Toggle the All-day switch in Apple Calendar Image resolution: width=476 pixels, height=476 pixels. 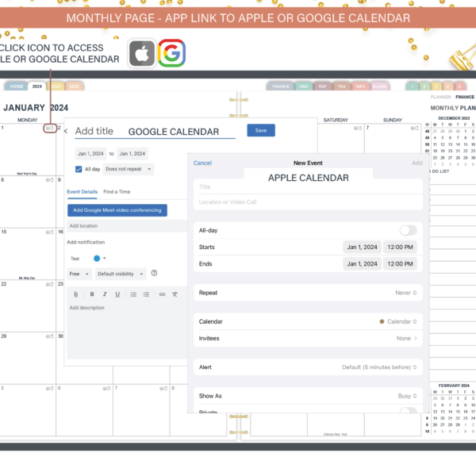click(x=408, y=230)
